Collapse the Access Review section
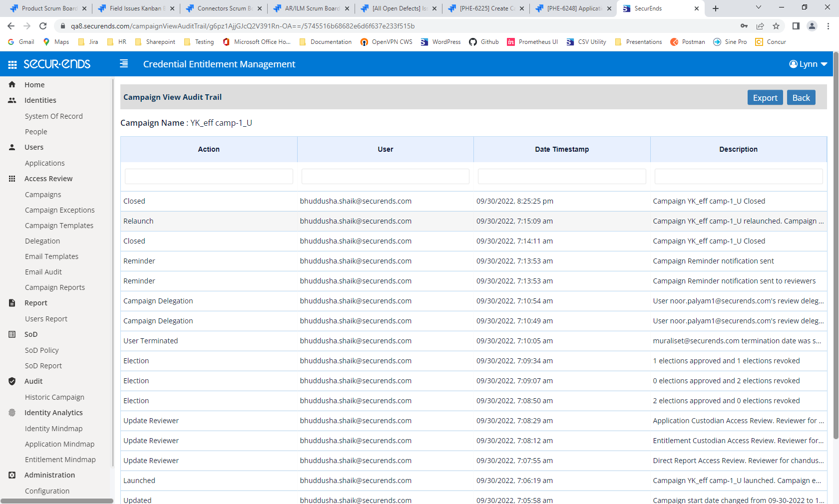 [x=48, y=178]
